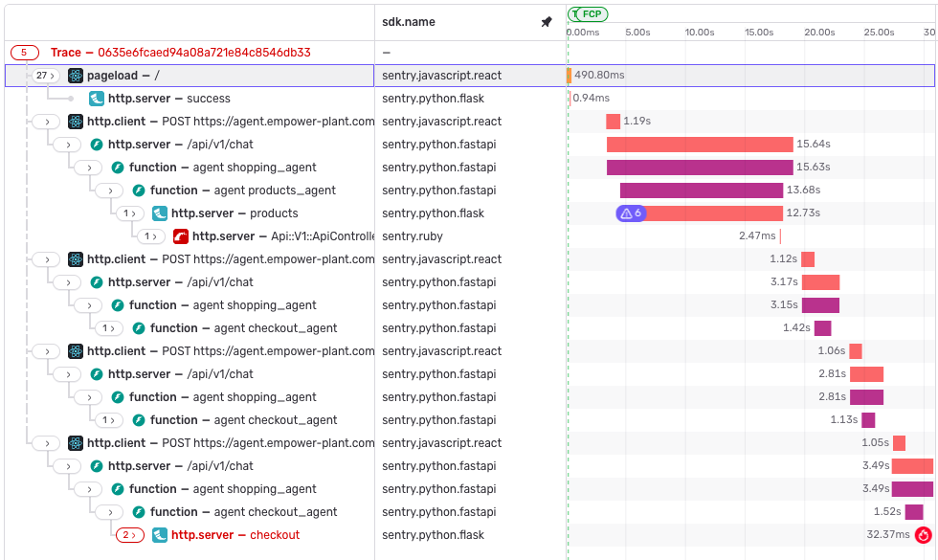Click the 0.94ms duration label
Image resolution: width=938 pixels, height=560 pixels.
(592, 98)
